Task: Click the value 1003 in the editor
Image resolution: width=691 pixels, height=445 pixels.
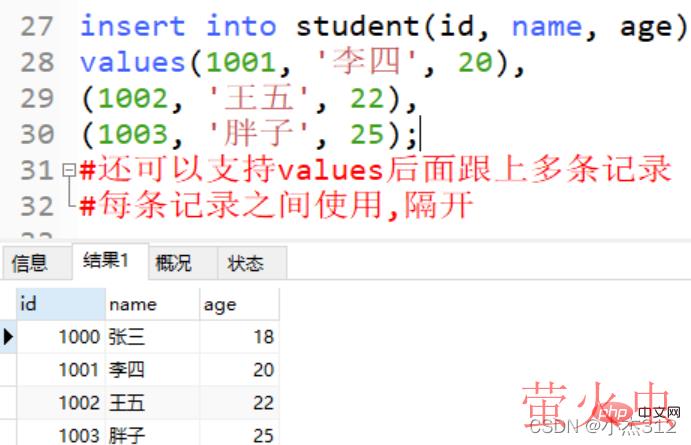Action: pos(133,134)
